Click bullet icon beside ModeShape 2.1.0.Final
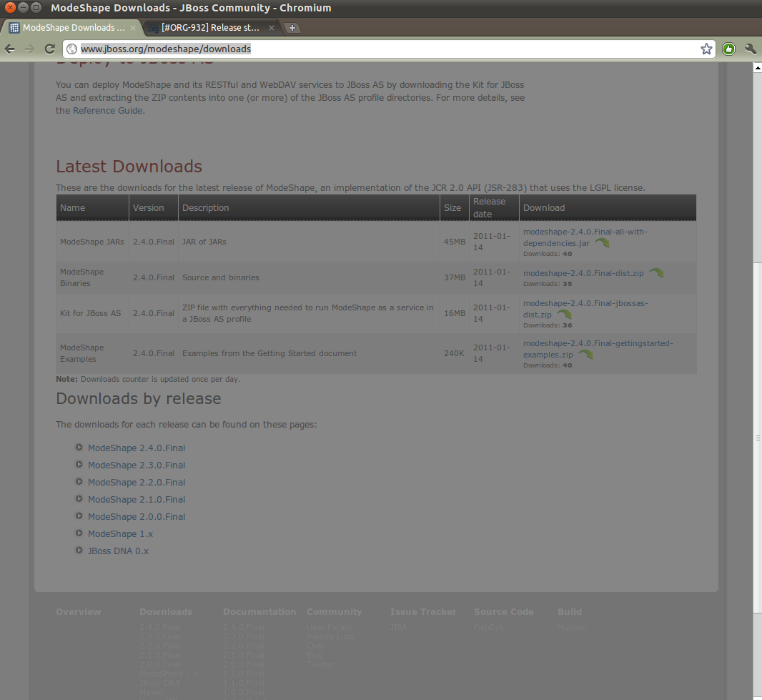 79,499
